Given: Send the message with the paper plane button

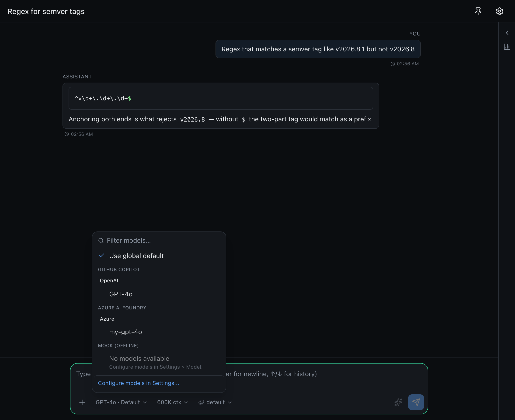Looking at the screenshot, I should [416, 402].
